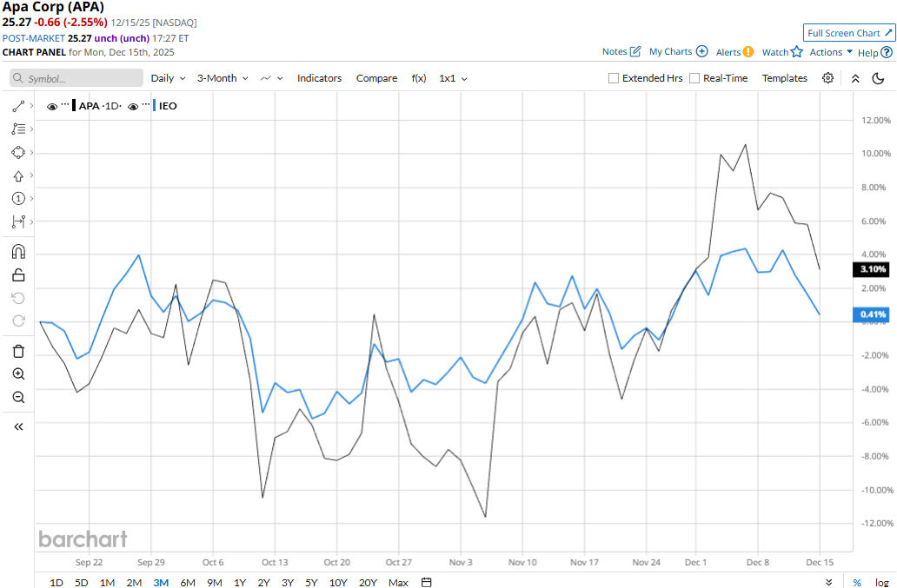Pick the arrow marker annotation tool
The width and height of the screenshot is (897, 588).
18,176
